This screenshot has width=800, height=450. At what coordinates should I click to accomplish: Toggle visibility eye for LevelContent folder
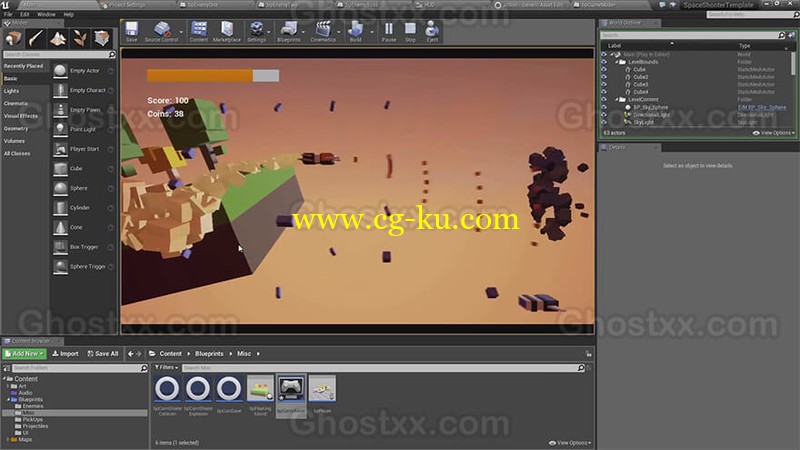[x=604, y=99]
